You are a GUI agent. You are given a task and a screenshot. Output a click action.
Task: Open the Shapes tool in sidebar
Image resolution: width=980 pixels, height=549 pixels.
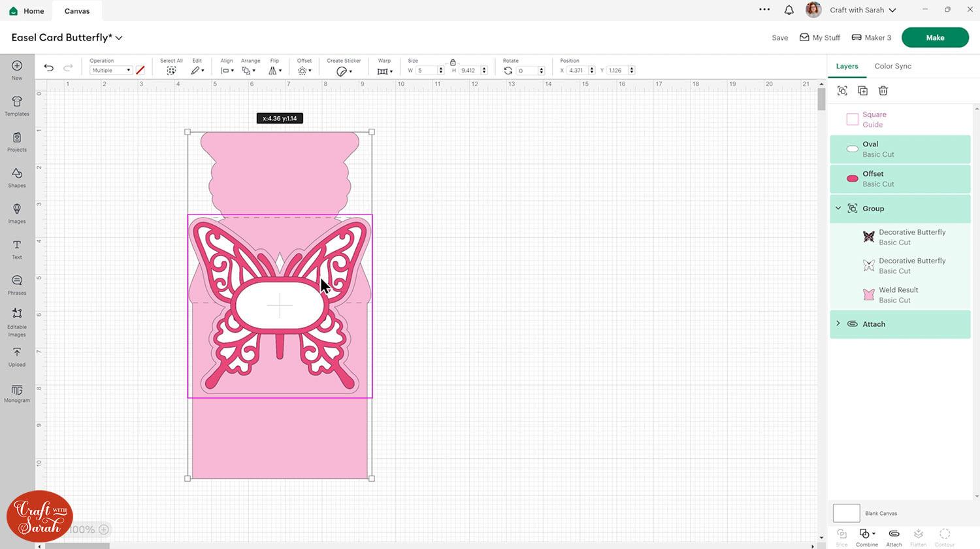[17, 176]
